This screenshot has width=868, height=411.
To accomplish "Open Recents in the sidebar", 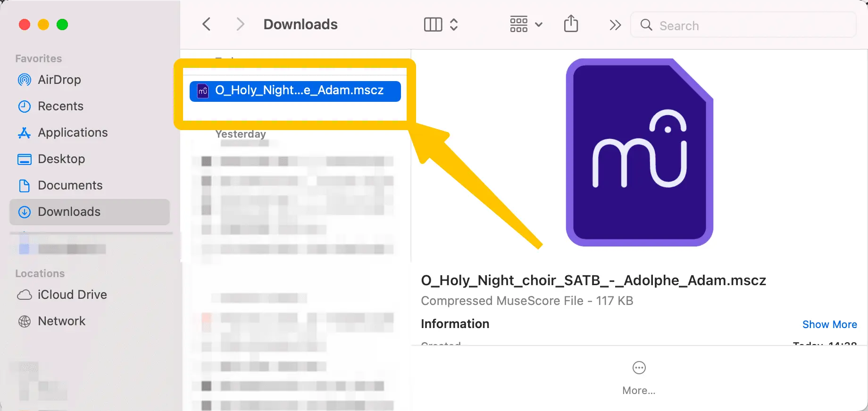I will tap(90, 106).
